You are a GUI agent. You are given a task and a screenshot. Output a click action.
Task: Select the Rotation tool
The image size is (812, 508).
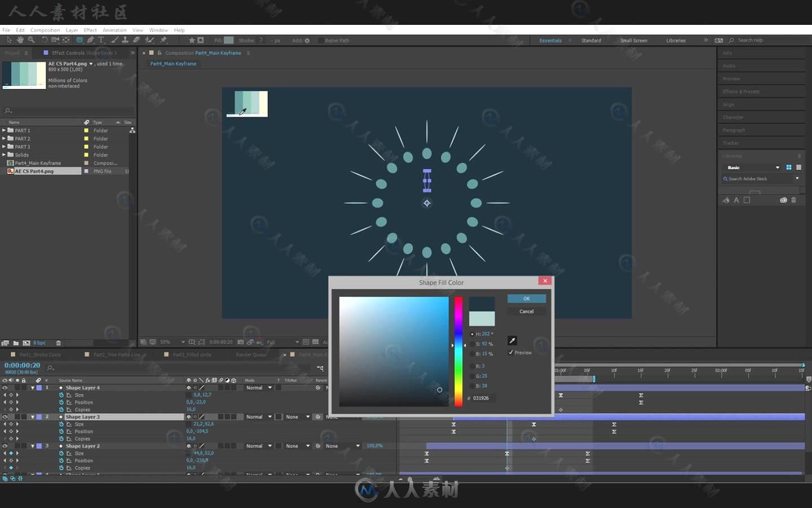pos(44,40)
